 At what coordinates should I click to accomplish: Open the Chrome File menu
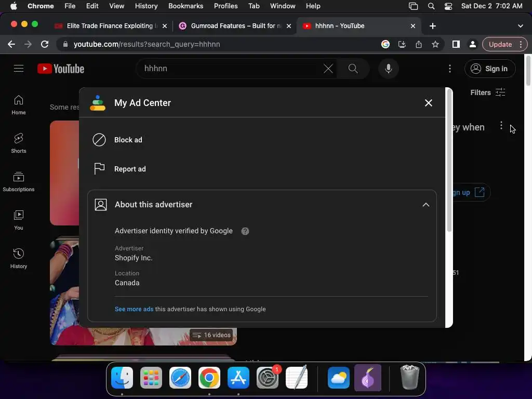70,6
